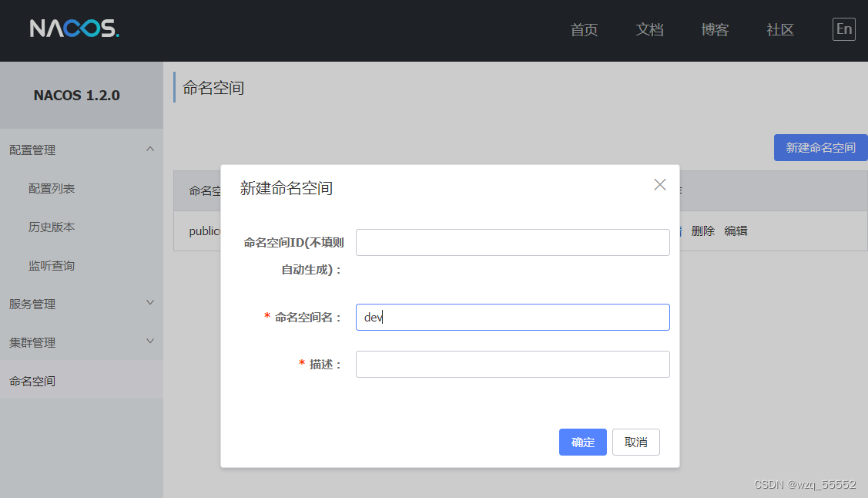Select 命名空间 in the sidebar
This screenshot has width=868, height=498.
pos(82,381)
